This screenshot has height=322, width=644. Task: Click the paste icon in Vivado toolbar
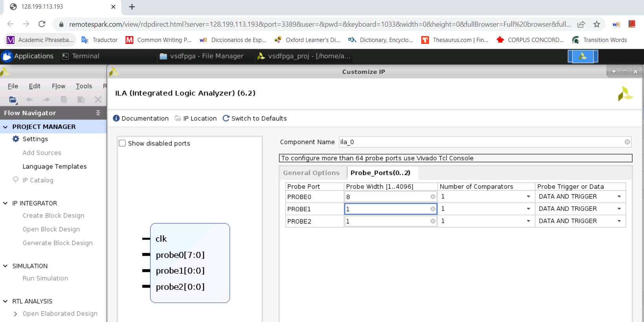(81, 100)
